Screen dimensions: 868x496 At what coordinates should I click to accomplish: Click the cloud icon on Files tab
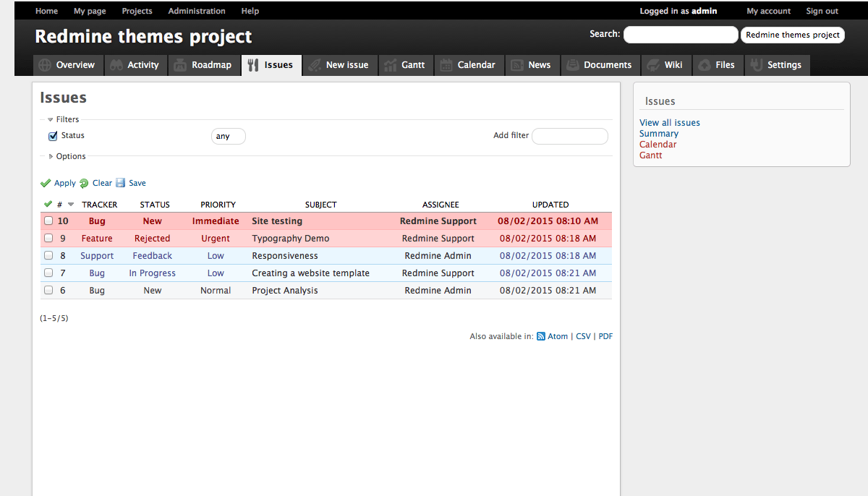coord(705,65)
